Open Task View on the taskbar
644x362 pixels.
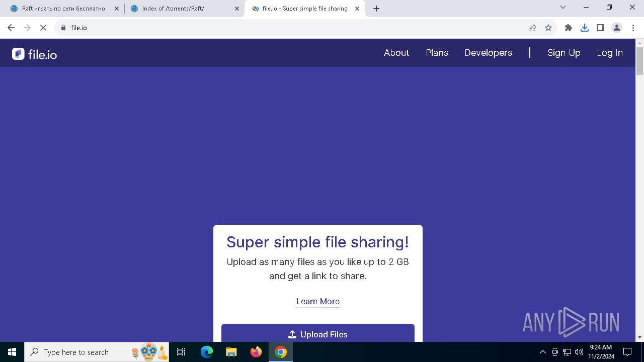tap(181, 352)
